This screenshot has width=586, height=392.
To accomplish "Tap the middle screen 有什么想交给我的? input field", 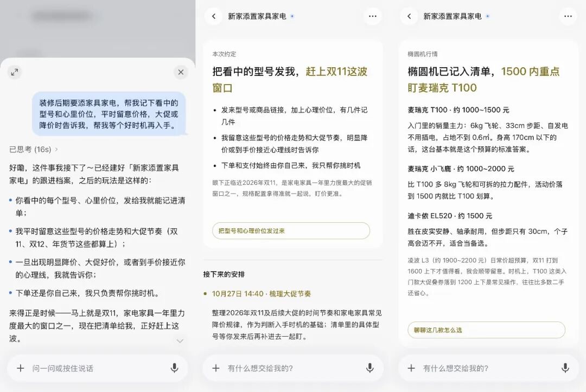I will click(x=294, y=368).
